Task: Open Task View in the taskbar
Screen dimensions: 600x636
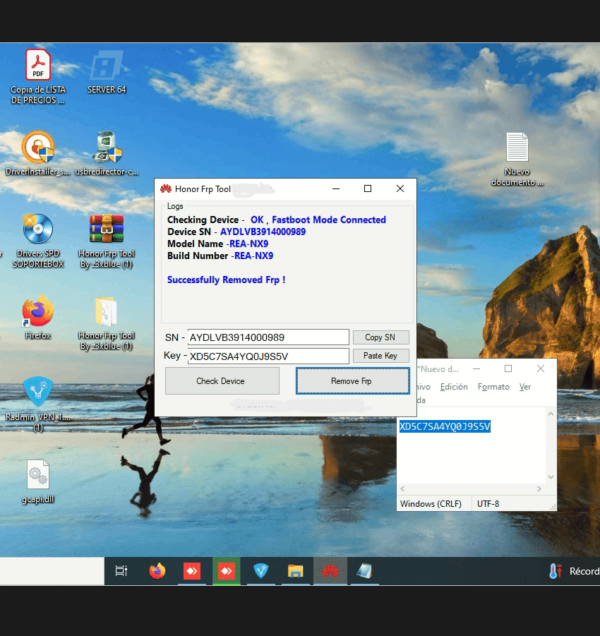Action: point(121,571)
